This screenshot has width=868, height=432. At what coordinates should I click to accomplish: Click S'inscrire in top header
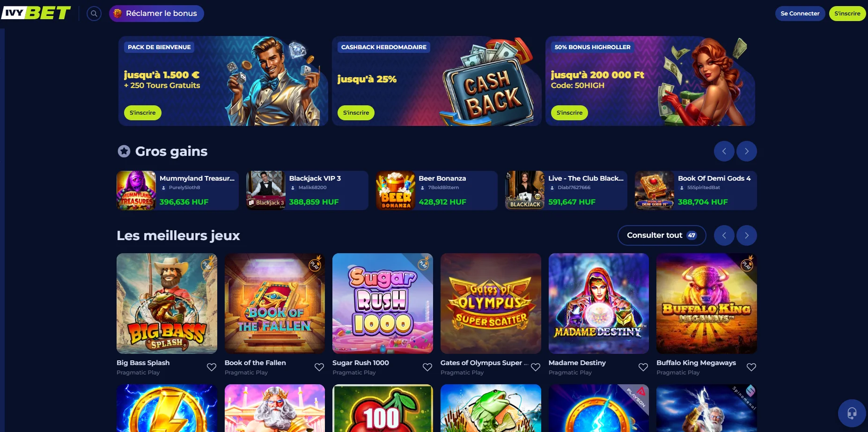(x=847, y=14)
